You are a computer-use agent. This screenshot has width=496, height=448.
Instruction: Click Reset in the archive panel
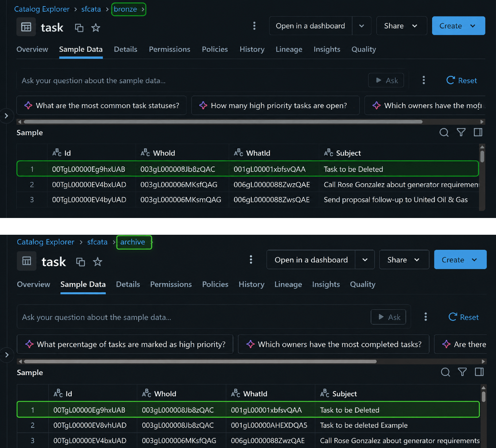[x=464, y=317]
